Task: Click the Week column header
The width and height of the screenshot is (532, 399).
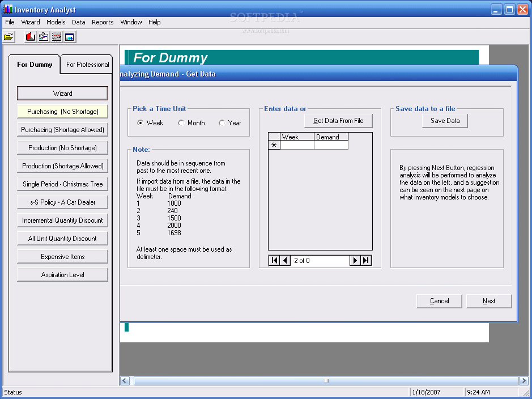Action: [297, 137]
